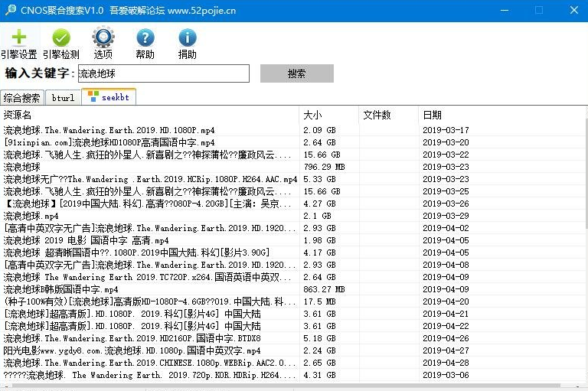Click the 引擎检测 green checkmark icon

click(x=61, y=38)
